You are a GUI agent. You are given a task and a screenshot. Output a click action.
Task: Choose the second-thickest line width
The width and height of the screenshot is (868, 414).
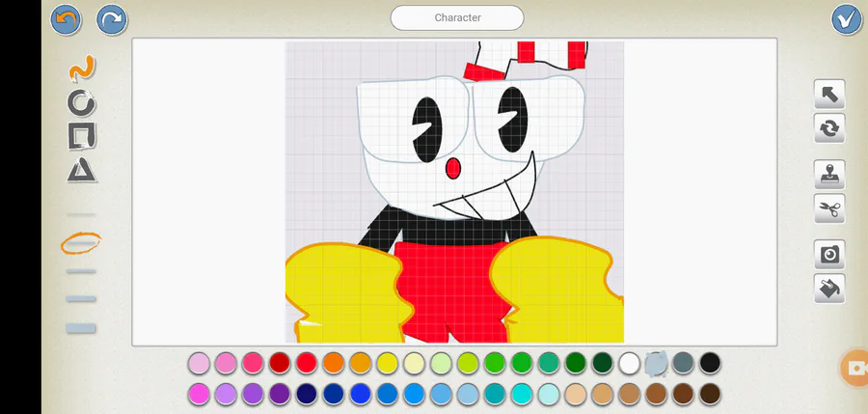[x=81, y=299]
